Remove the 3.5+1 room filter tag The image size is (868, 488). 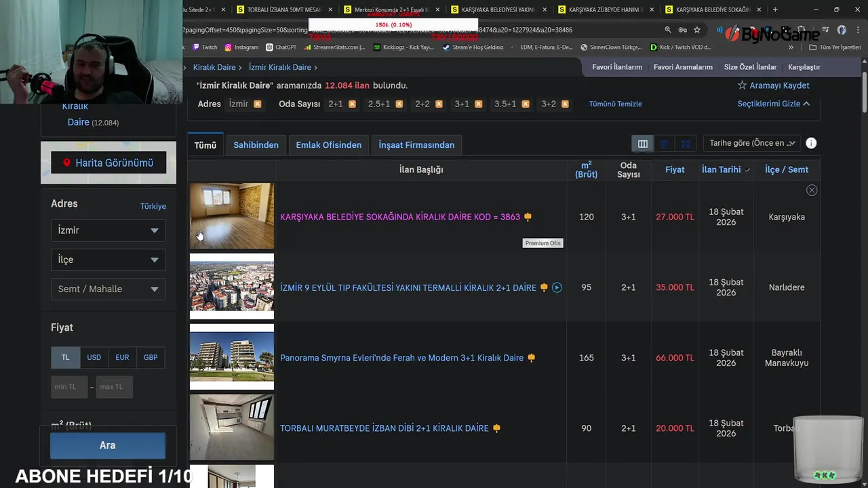click(526, 104)
